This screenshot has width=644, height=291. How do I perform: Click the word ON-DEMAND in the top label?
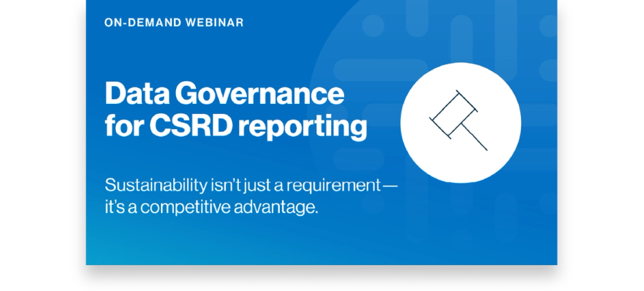tap(140, 23)
